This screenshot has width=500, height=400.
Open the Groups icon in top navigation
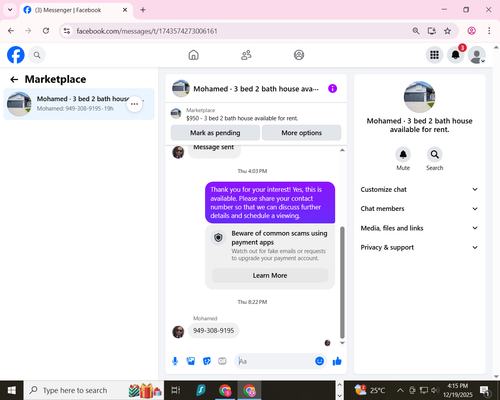(x=299, y=55)
